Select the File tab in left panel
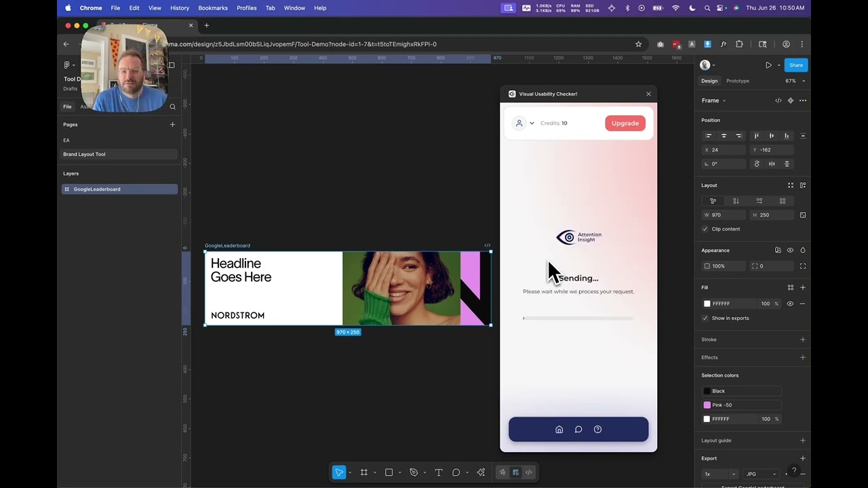868x488 pixels. coord(67,106)
